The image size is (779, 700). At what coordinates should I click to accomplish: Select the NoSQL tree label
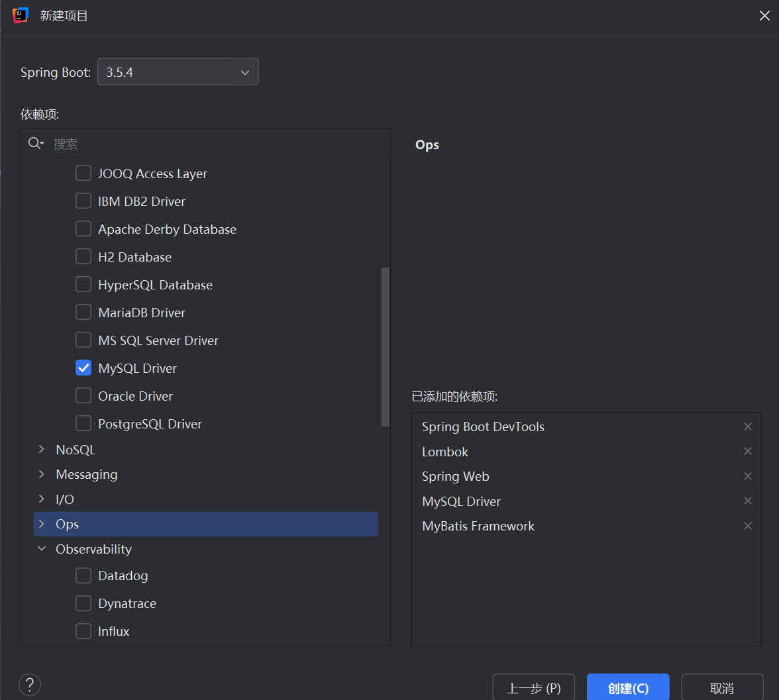pos(75,450)
